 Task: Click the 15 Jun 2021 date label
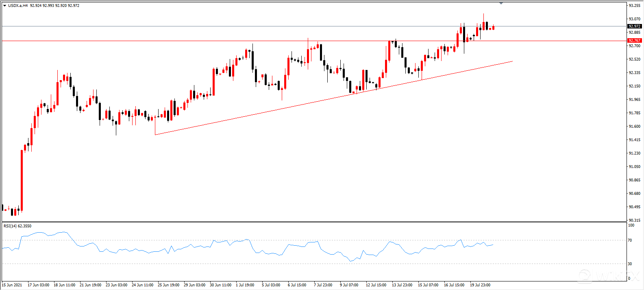coord(12,285)
